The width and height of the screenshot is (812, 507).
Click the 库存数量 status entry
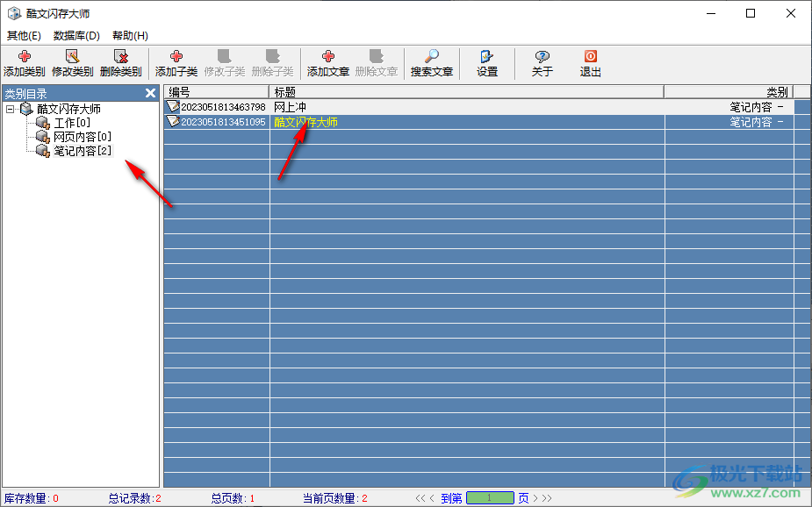click(31, 498)
